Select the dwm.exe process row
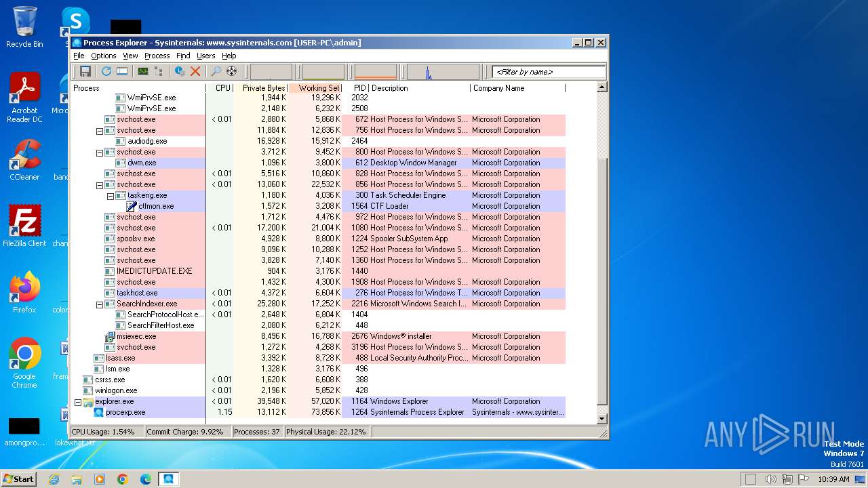The height and width of the screenshot is (488, 868). 318,163
